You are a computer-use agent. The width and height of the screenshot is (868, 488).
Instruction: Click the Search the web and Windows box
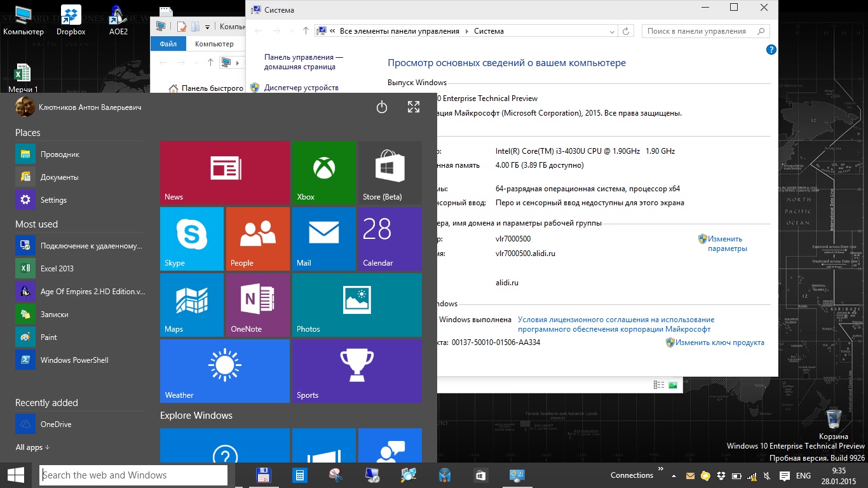[133, 475]
